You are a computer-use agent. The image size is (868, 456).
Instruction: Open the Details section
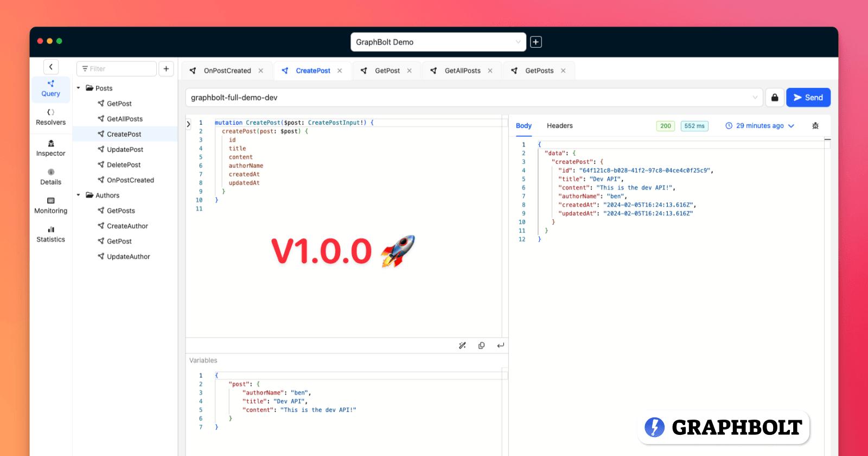point(50,177)
